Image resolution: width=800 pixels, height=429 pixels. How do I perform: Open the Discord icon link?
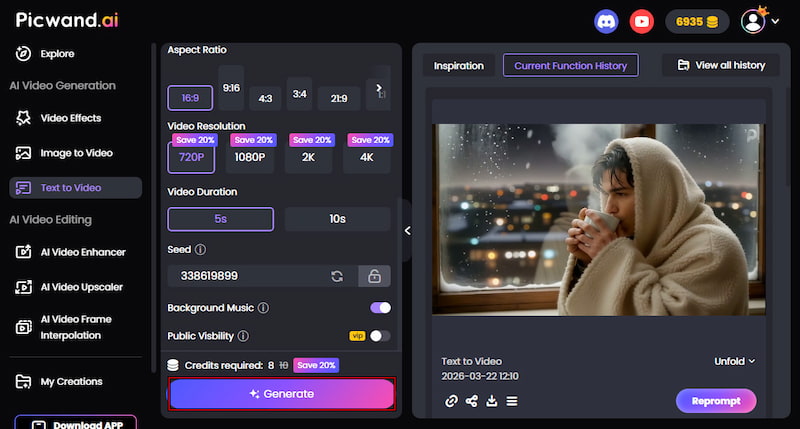(x=606, y=22)
